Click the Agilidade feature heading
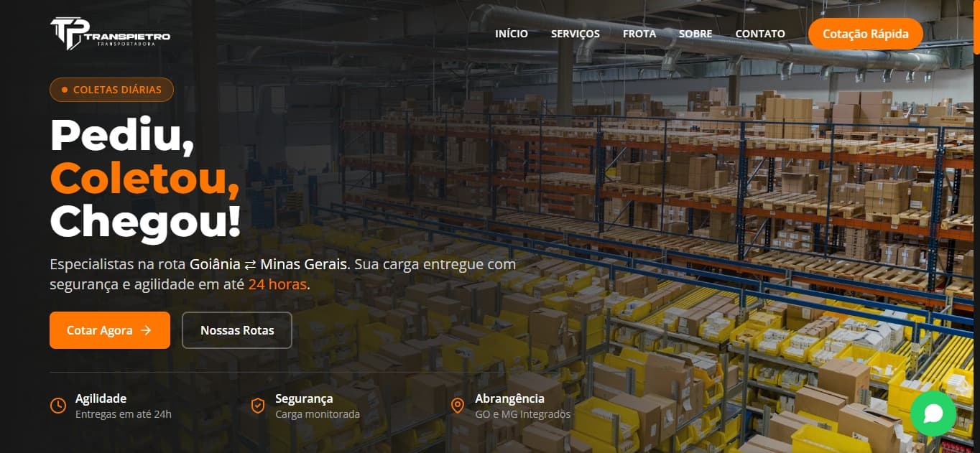Screen dimensions: 980x453 click(x=101, y=398)
